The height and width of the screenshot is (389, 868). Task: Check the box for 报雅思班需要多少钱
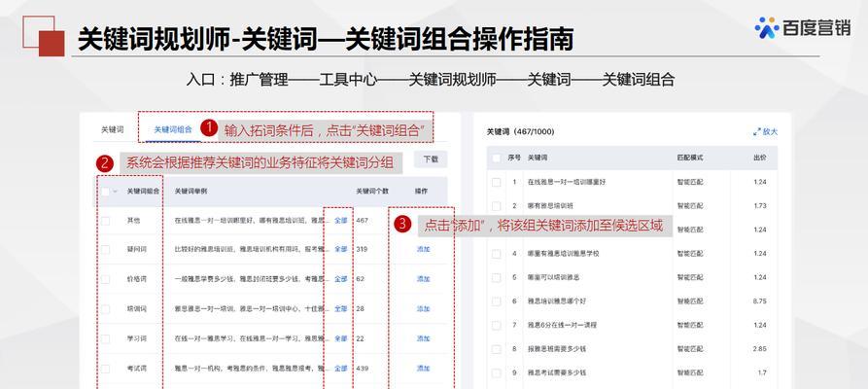497,348
